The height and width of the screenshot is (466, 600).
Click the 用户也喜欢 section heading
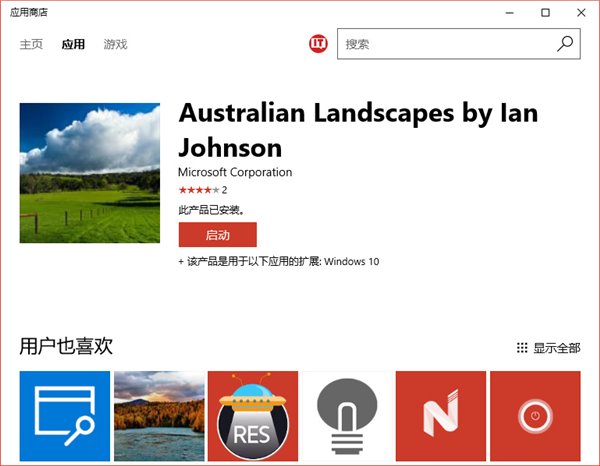(x=66, y=346)
